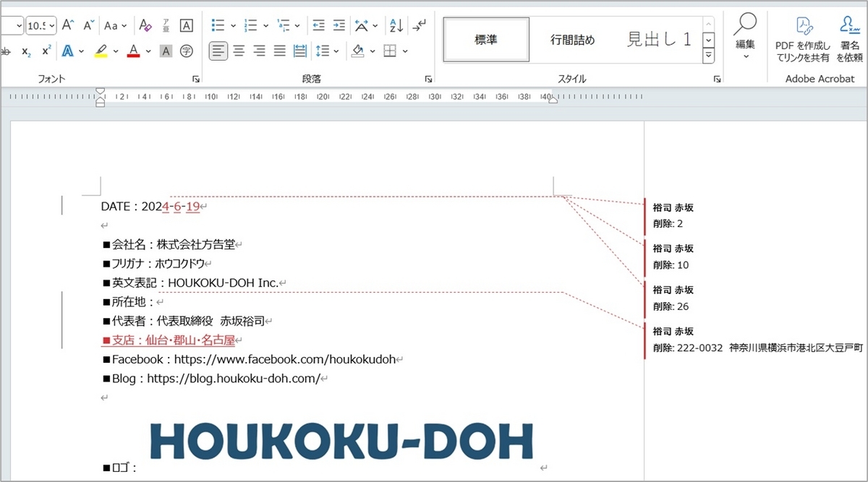This screenshot has width=868, height=482.
Task: Apply red font color A
Action: (133, 51)
